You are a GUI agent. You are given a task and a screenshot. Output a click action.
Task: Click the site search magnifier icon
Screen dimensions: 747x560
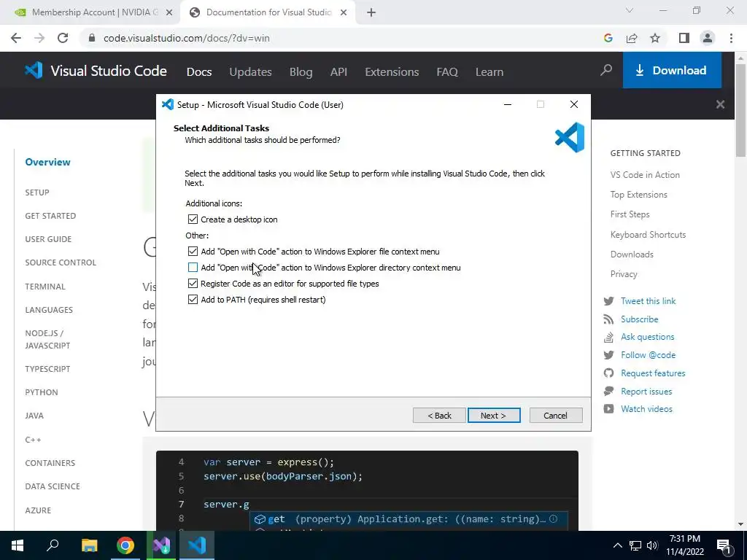606,71
